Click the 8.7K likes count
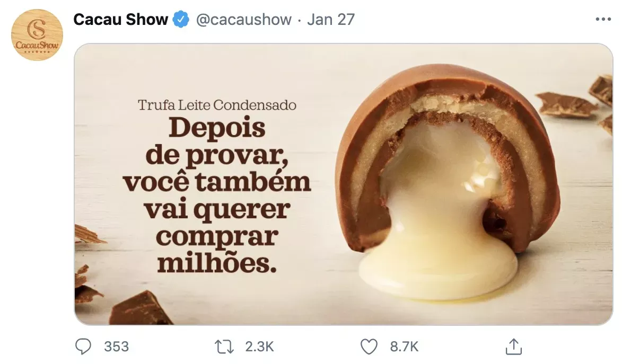This screenshot has height=364, width=622. click(x=404, y=347)
